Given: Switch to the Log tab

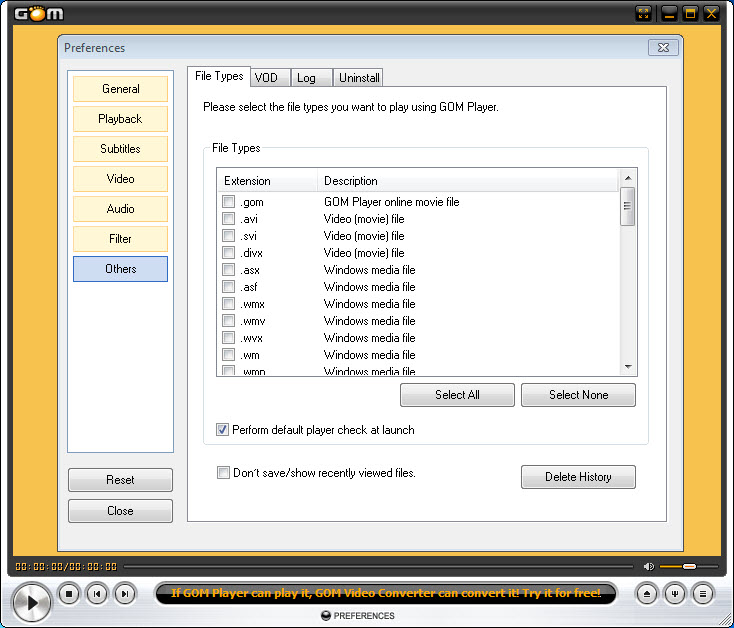Looking at the screenshot, I should pyautogui.click(x=311, y=78).
